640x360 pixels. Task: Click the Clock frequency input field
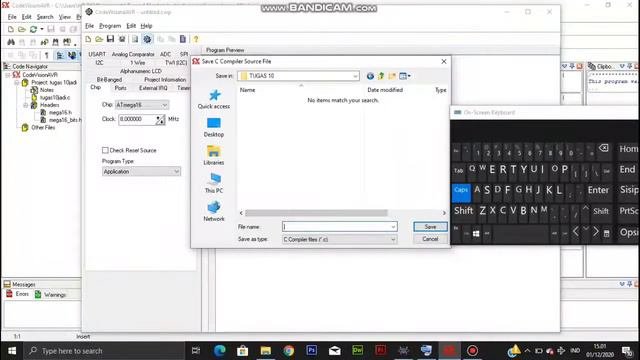click(137, 119)
